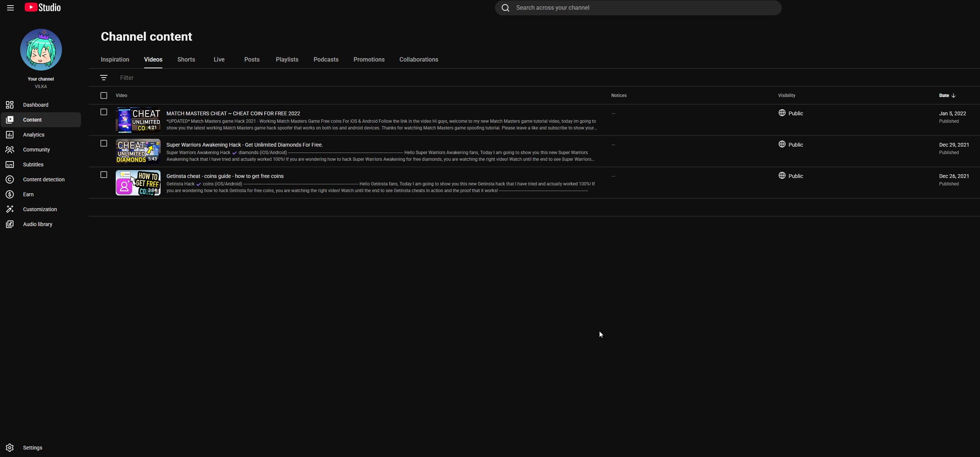The height and width of the screenshot is (457, 980).
Task: Open channel Settings
Action: pos(41,448)
